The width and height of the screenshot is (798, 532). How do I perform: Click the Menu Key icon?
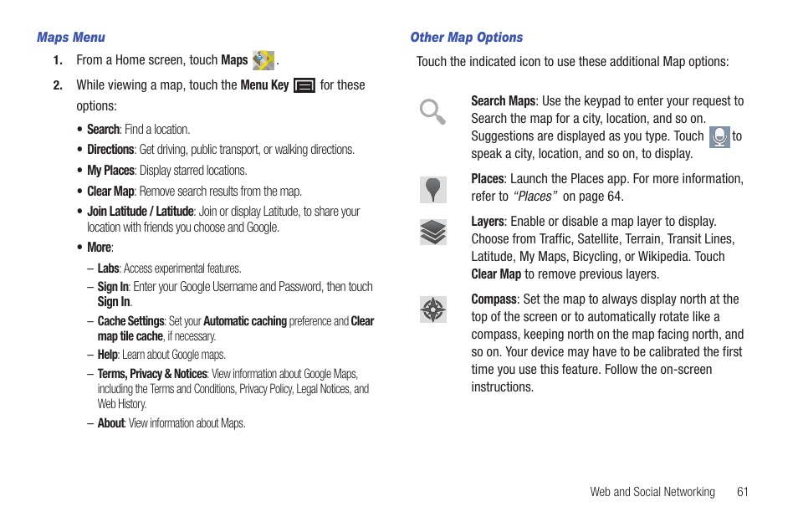(x=304, y=85)
